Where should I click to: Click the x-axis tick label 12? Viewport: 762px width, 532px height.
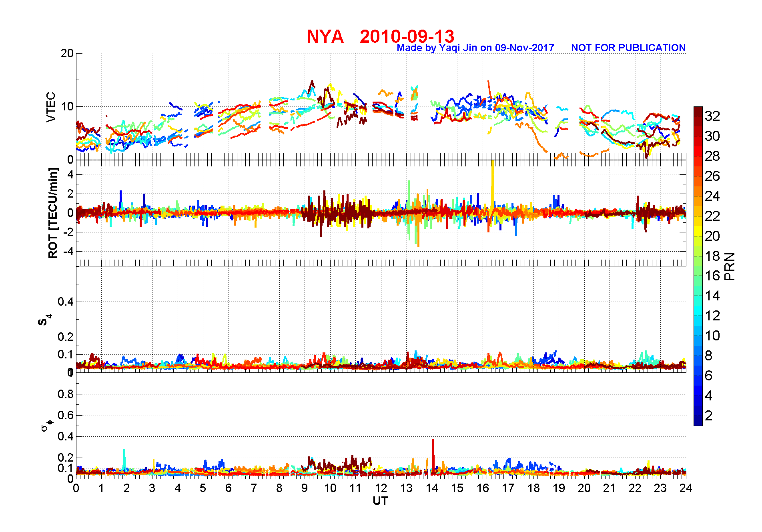[381, 488]
